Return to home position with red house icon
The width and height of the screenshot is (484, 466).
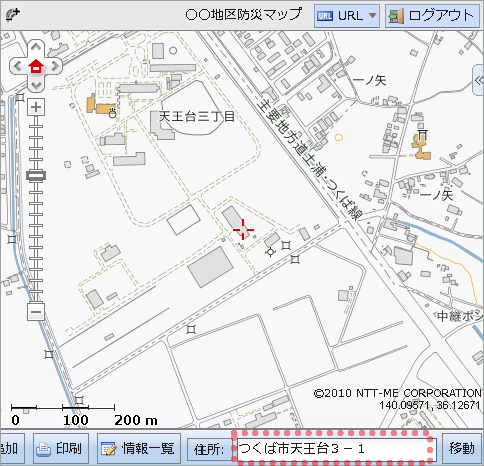pyautogui.click(x=36, y=66)
